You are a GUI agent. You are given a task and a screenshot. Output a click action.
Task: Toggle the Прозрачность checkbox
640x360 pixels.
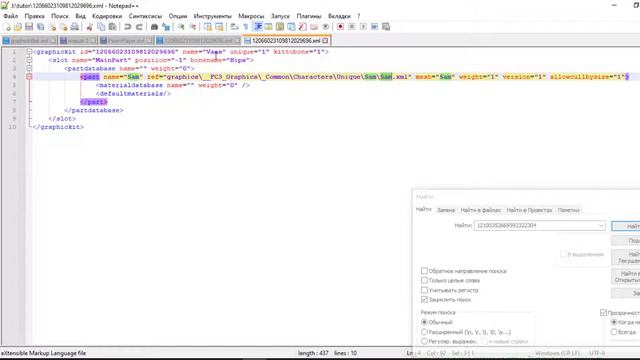pyautogui.click(x=604, y=313)
